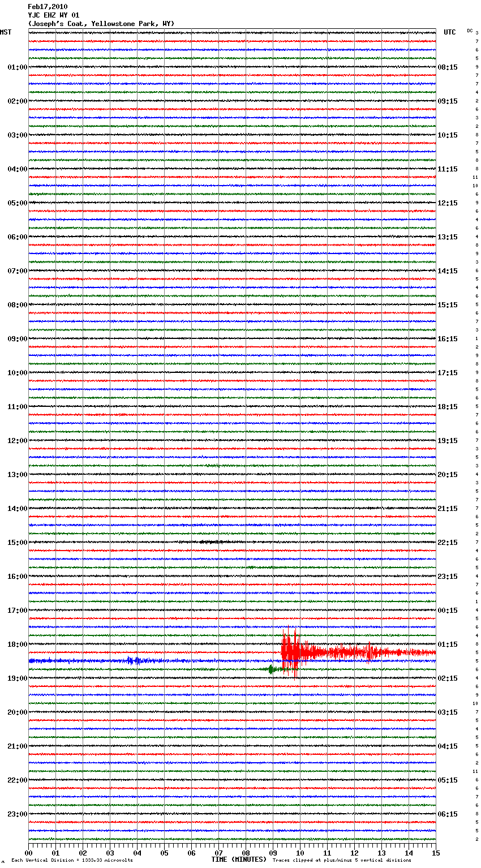
Task: Click the MST timezone label
Action: 6,32
